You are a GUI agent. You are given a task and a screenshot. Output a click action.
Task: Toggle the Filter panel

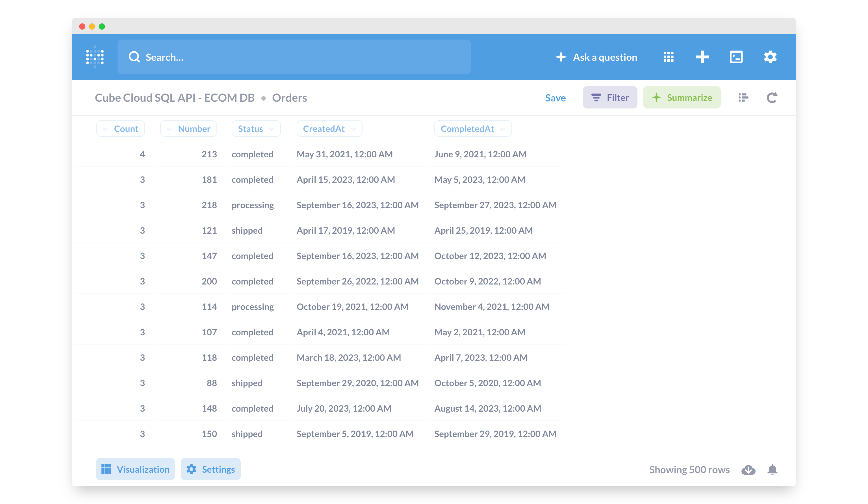click(610, 97)
